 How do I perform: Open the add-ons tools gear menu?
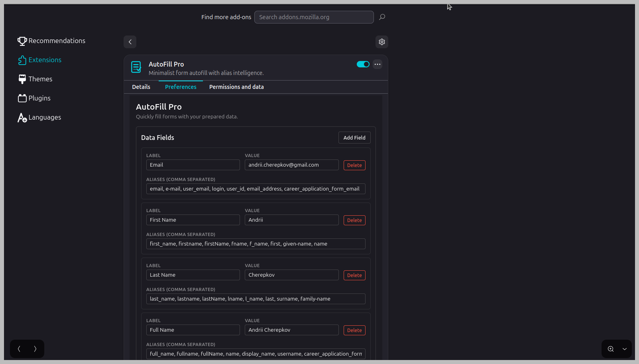[382, 42]
